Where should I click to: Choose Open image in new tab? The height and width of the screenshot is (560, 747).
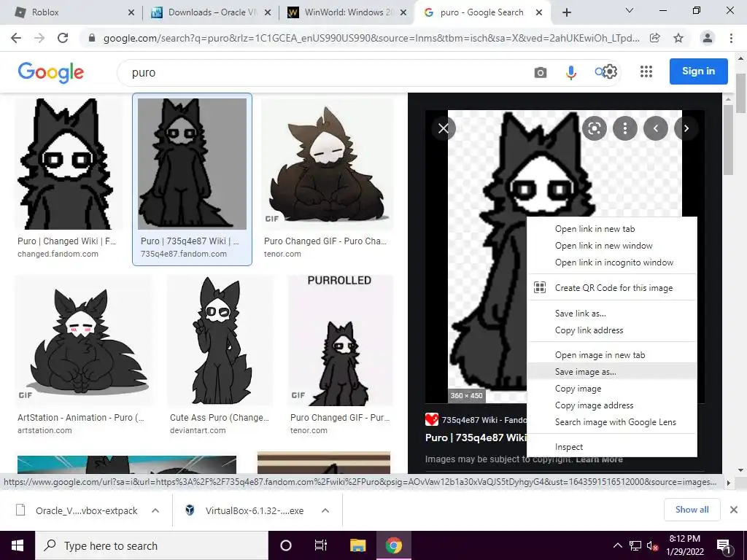[612, 355]
